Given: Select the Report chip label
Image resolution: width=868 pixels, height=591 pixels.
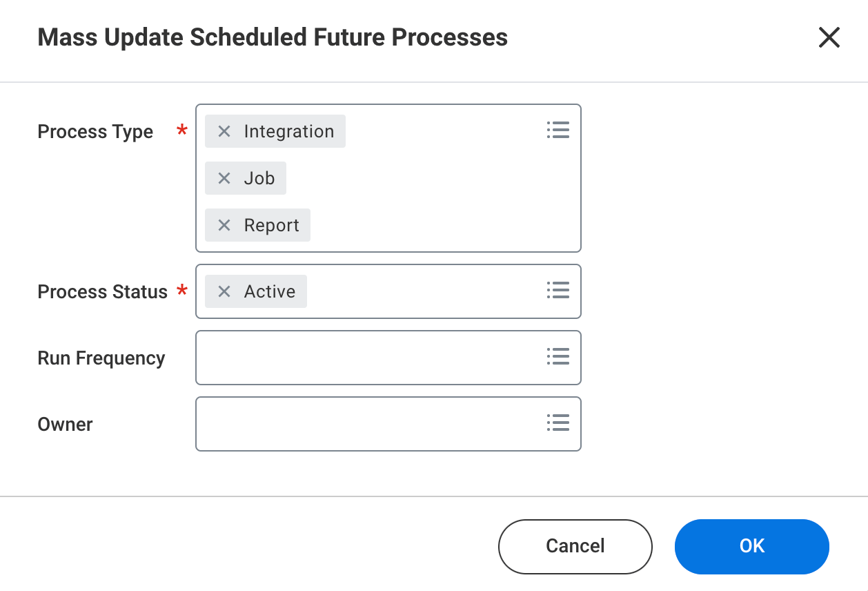Looking at the screenshot, I should coord(272,225).
